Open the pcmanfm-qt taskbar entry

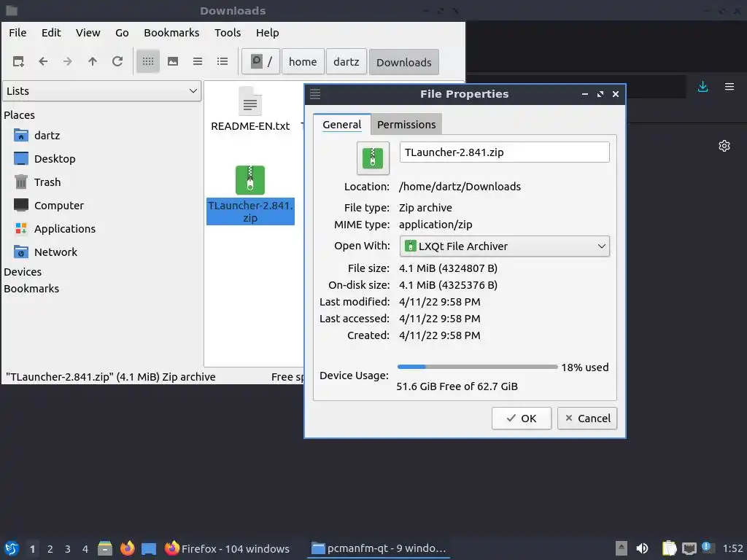(x=379, y=548)
